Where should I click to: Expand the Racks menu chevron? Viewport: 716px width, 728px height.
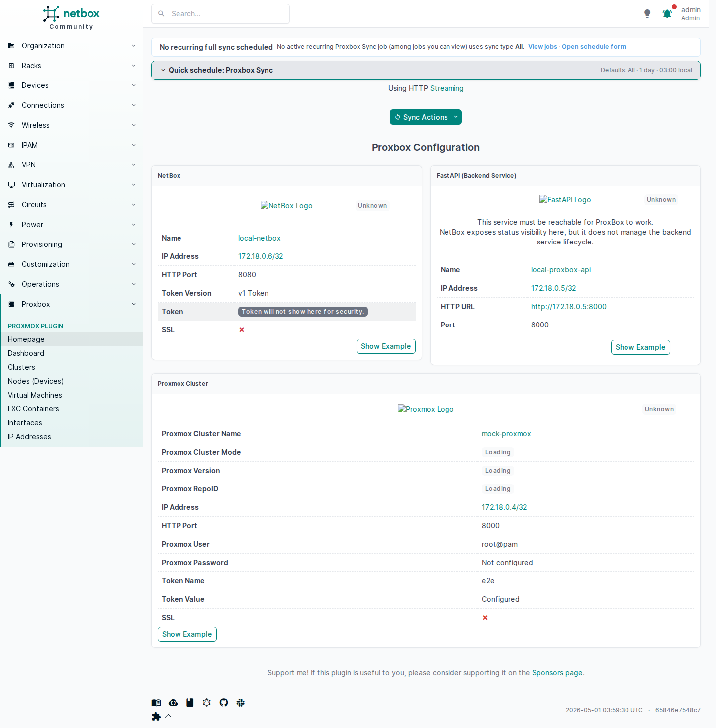pyautogui.click(x=134, y=66)
